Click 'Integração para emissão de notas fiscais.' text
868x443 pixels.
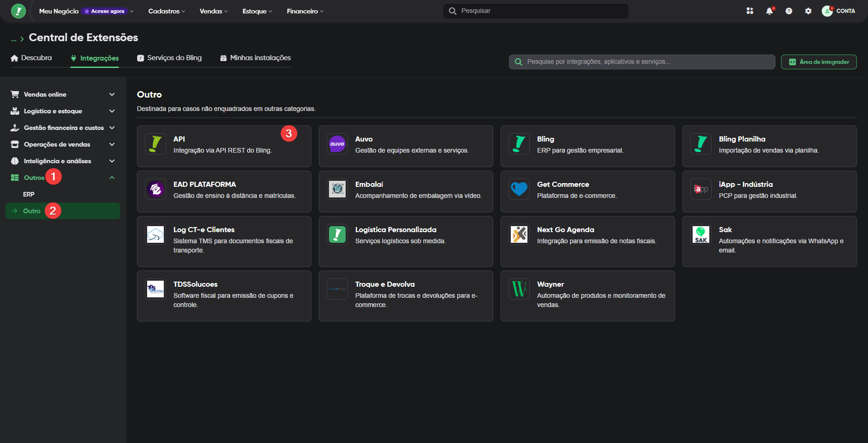(x=597, y=241)
